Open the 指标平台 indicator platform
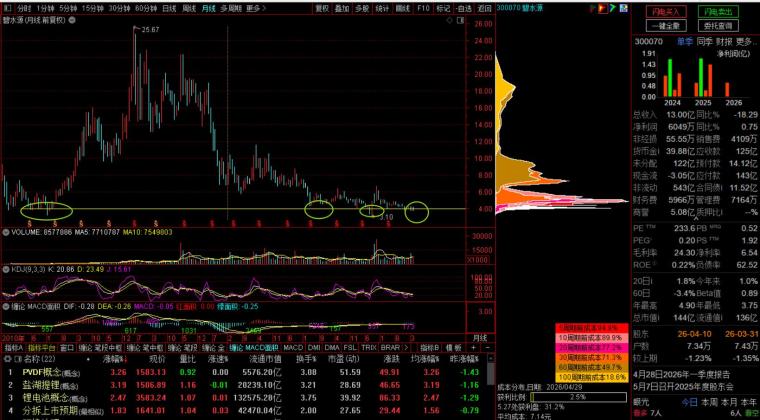Viewport: 760px width, 420px height. tap(42, 348)
